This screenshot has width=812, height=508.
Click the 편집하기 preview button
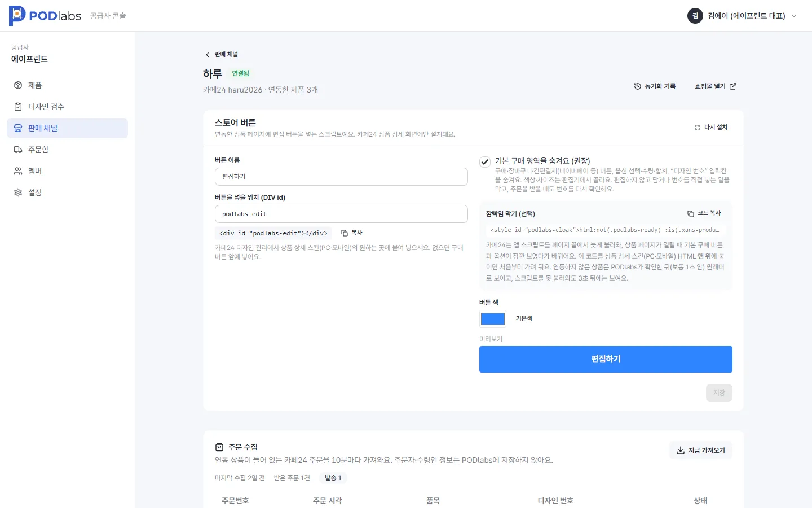pos(606,359)
